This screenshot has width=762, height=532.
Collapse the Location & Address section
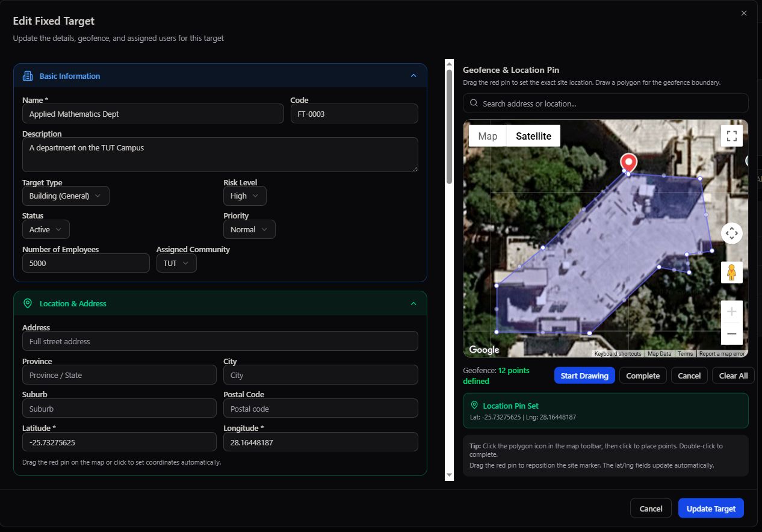[414, 303]
